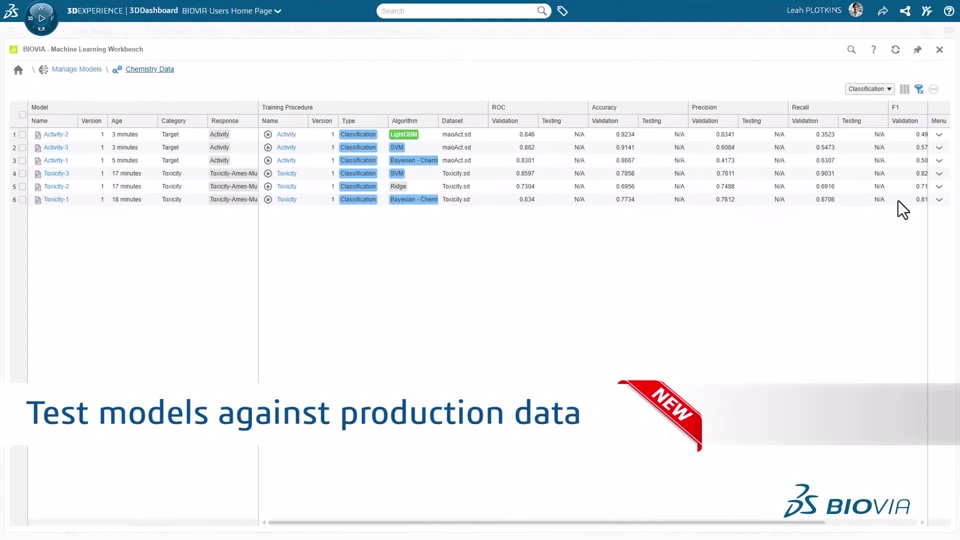Image resolution: width=960 pixels, height=540 pixels.
Task: Click the tag icon beside search
Action: tap(562, 11)
